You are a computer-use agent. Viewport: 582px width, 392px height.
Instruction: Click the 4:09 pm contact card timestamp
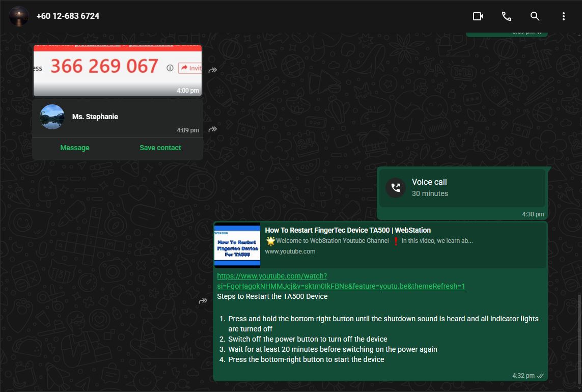click(188, 130)
